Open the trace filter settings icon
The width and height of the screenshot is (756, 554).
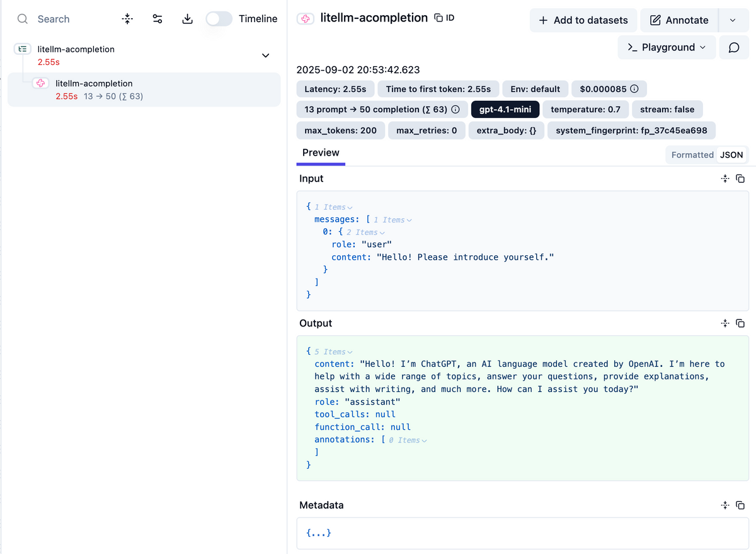click(x=157, y=19)
